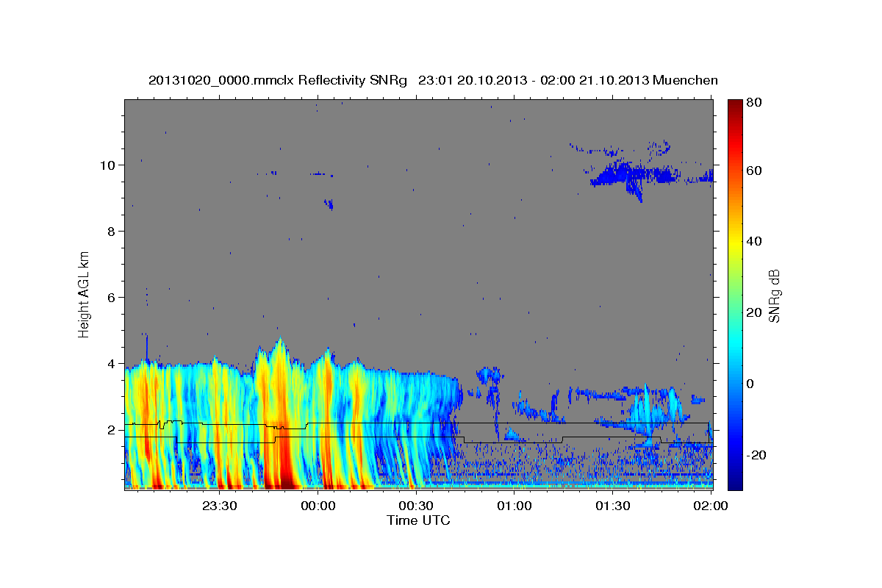Click the 'Time UTC' axis label

[418, 520]
